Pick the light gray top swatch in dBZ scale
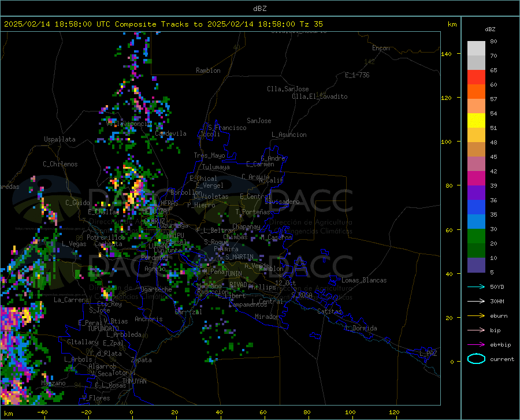The height and width of the screenshot is (420, 520). 476,49
